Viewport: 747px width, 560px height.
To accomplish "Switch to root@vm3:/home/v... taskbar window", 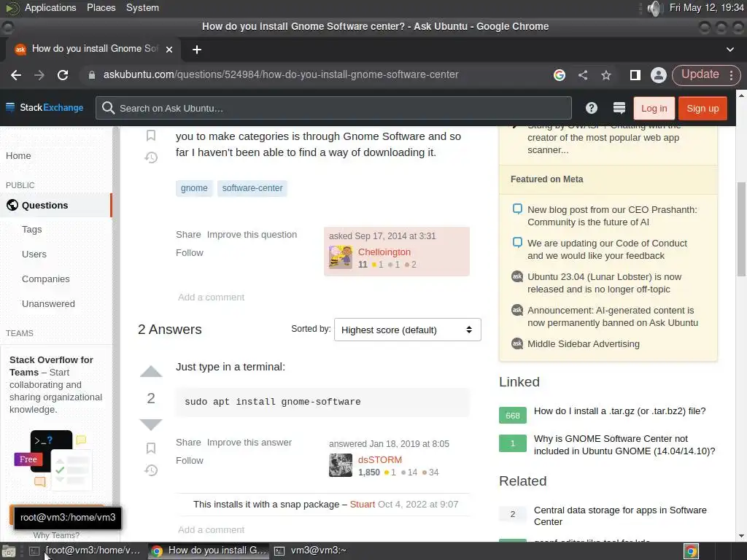I will [86, 551].
